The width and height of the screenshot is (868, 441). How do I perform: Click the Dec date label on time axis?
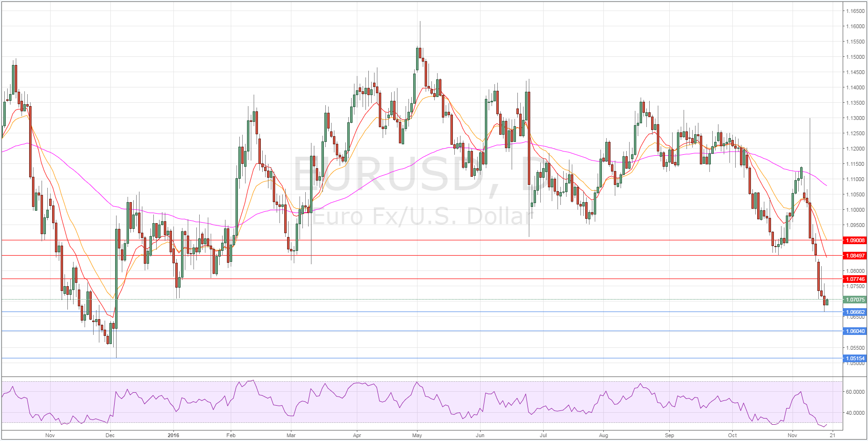click(110, 435)
